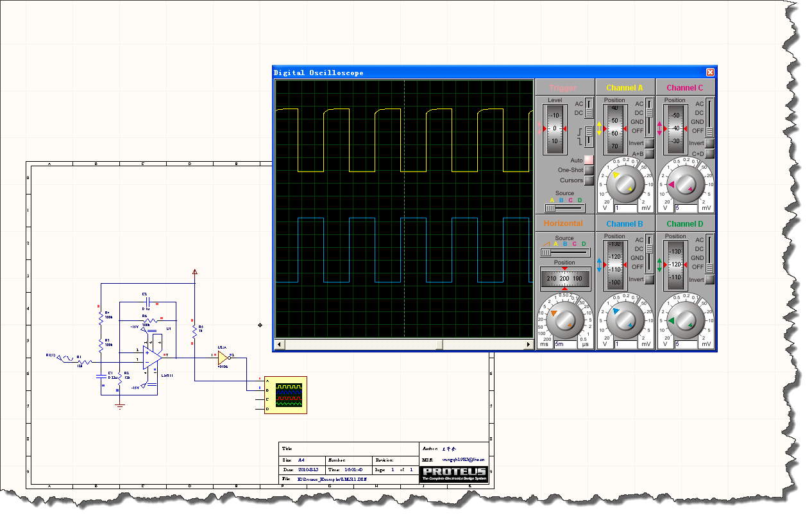Click the Channel B volts-per-division knob

(624, 319)
